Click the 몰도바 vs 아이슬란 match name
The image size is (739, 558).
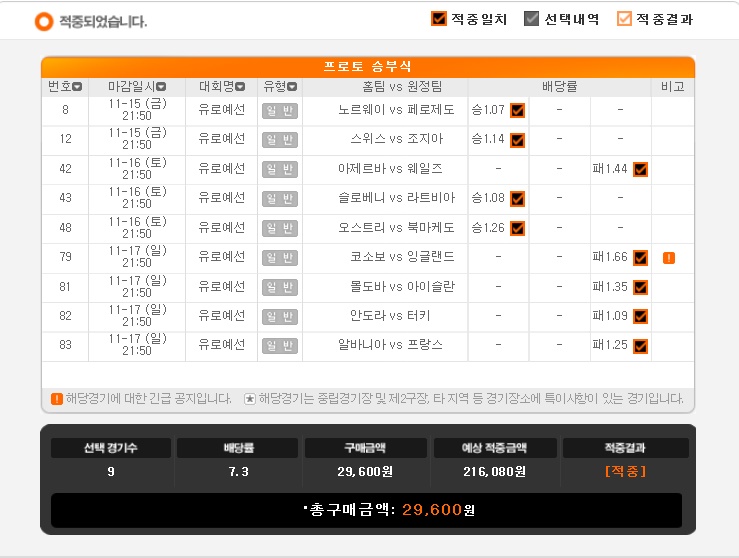pyautogui.click(x=402, y=287)
